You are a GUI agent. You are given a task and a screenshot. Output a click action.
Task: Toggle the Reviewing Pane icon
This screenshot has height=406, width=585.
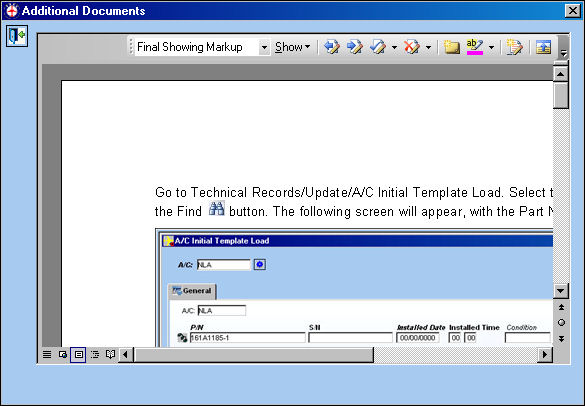click(543, 47)
